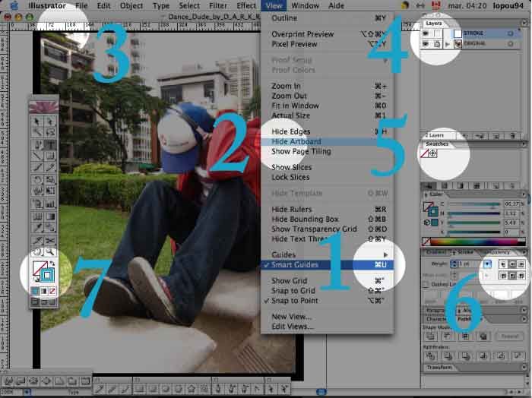Click the color spectrum bar
The image size is (532, 398).
(x=478, y=242)
